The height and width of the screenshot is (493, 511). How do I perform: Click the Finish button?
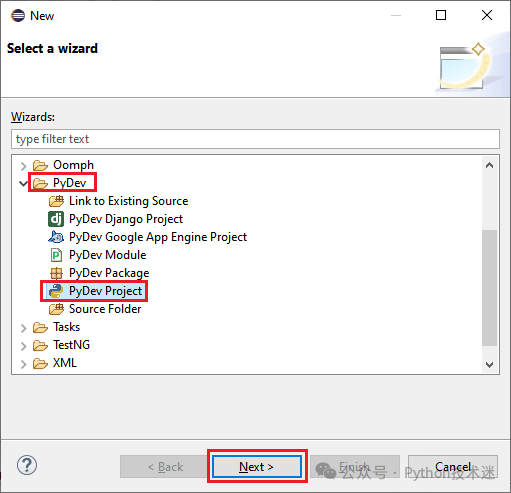click(x=355, y=467)
